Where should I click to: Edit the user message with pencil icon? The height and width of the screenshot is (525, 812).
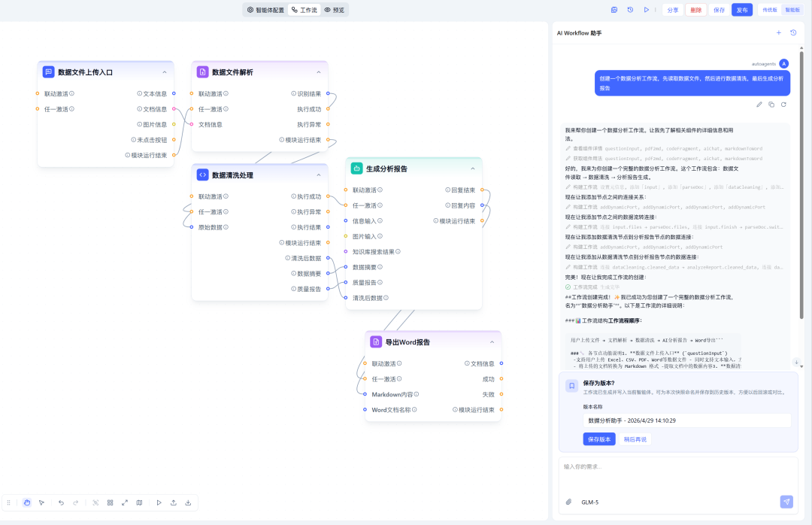pos(759,105)
